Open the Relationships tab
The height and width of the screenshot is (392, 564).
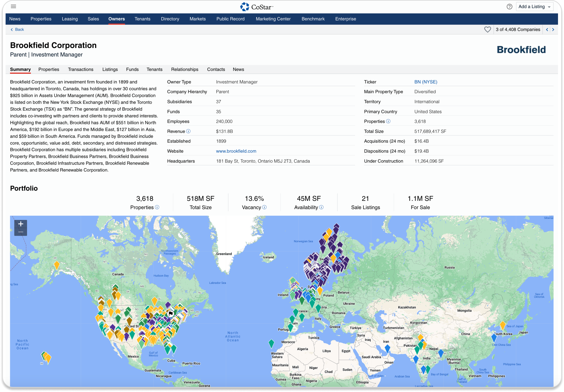[185, 70]
